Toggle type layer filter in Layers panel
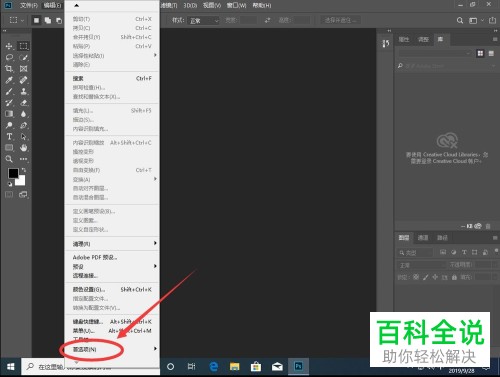This screenshot has width=500, height=377. click(464, 252)
